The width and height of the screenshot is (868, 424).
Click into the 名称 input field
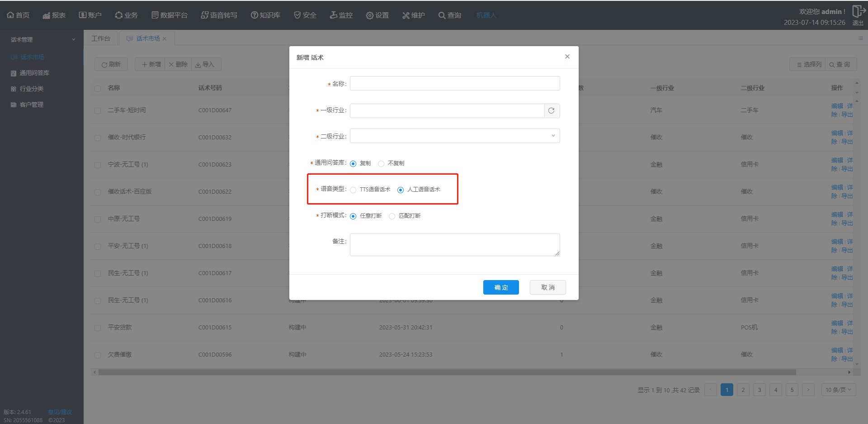coord(455,83)
